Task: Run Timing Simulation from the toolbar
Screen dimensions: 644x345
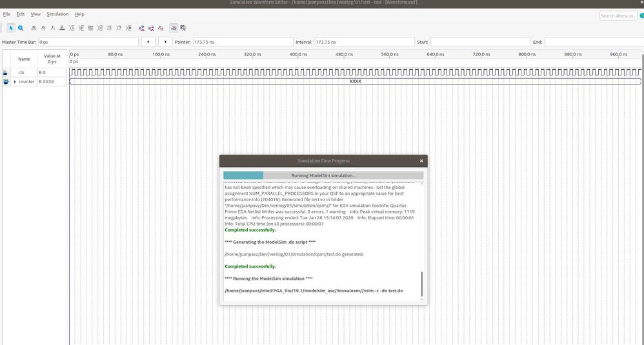Action: [x=151, y=28]
